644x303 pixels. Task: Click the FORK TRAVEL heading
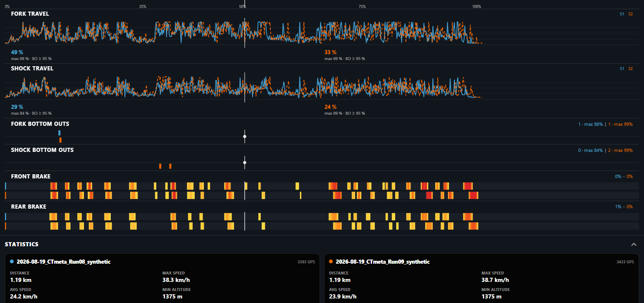pos(30,14)
